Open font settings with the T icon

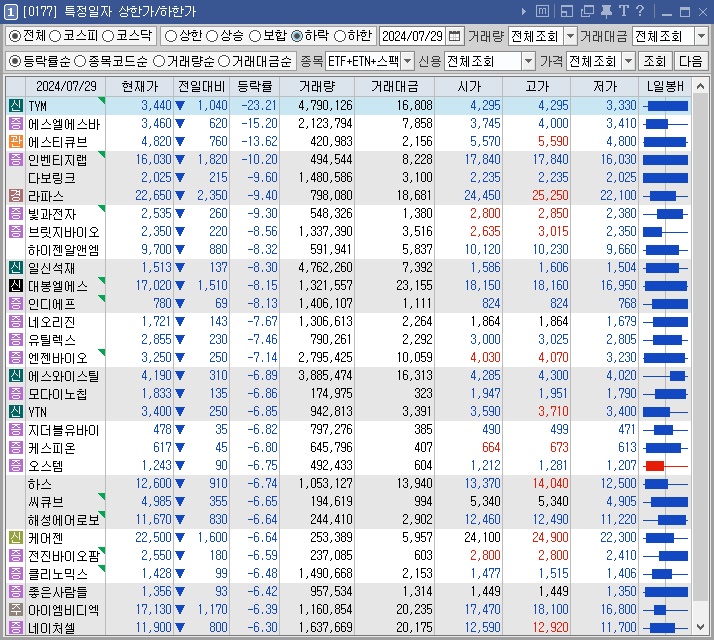(623, 11)
